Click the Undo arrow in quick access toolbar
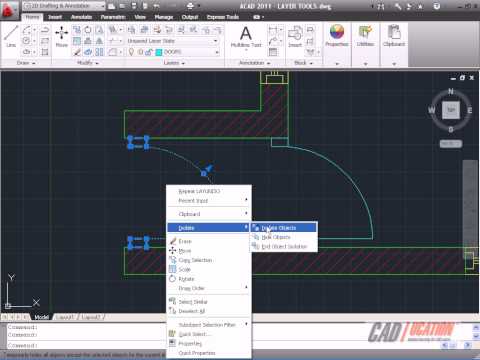The height and width of the screenshot is (360, 480). click(156, 6)
